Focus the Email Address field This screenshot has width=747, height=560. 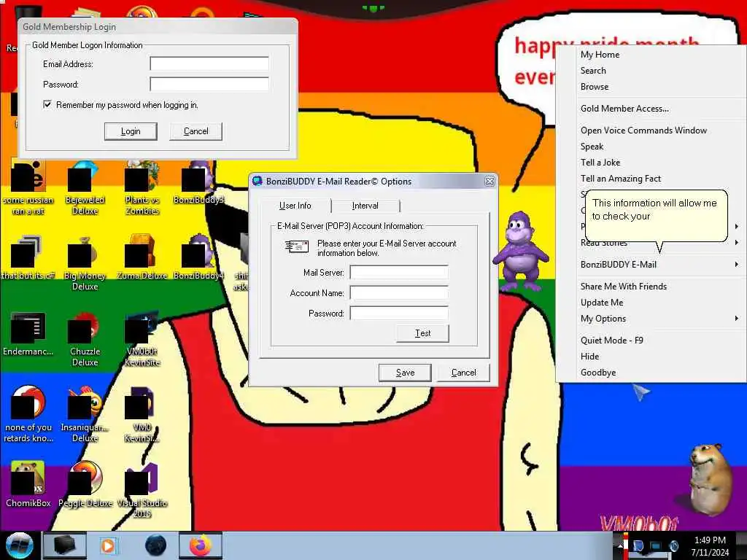[209, 64]
